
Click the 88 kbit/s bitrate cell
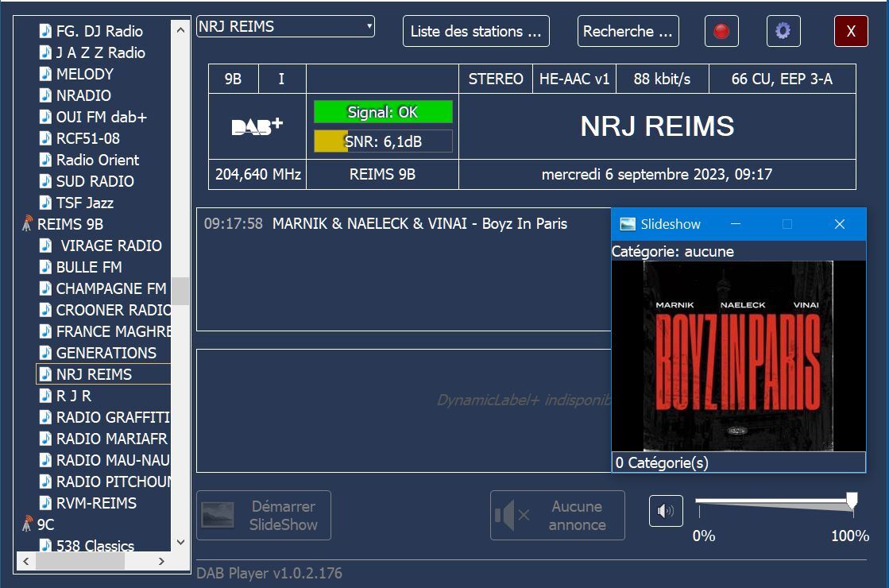pyautogui.click(x=663, y=79)
